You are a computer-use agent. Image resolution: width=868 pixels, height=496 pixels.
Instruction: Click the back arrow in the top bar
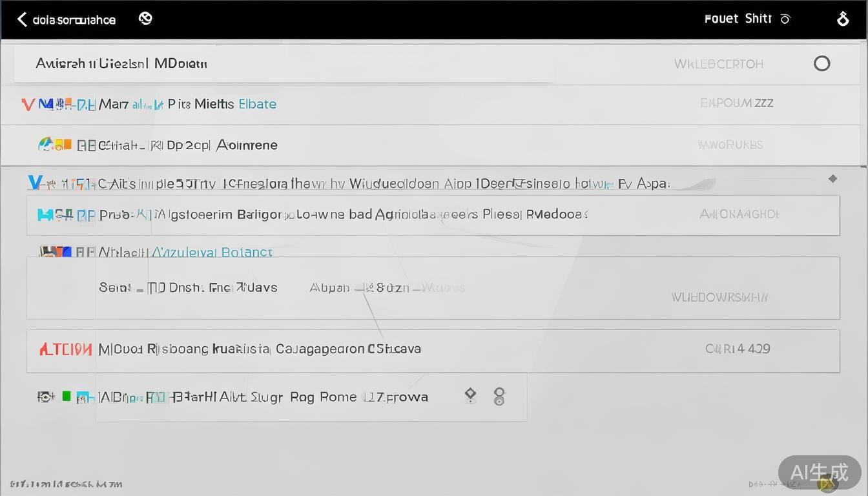22,19
